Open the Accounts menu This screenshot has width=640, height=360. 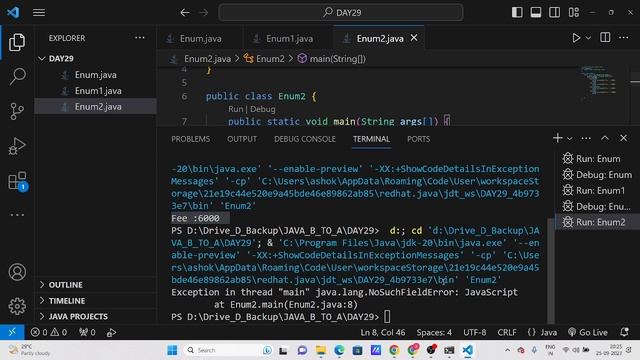point(17,272)
